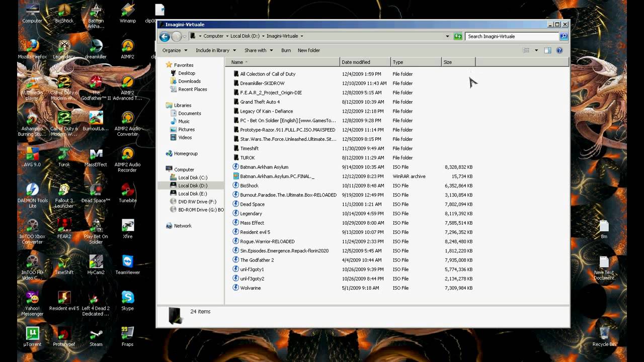The height and width of the screenshot is (362, 644).
Task: Sort by the Date modified column
Action: tap(365, 62)
